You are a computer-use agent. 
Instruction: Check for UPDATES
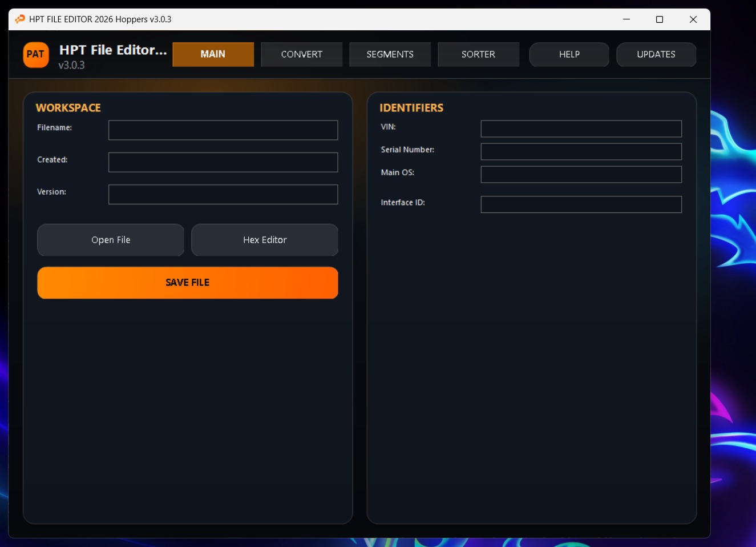[656, 54]
